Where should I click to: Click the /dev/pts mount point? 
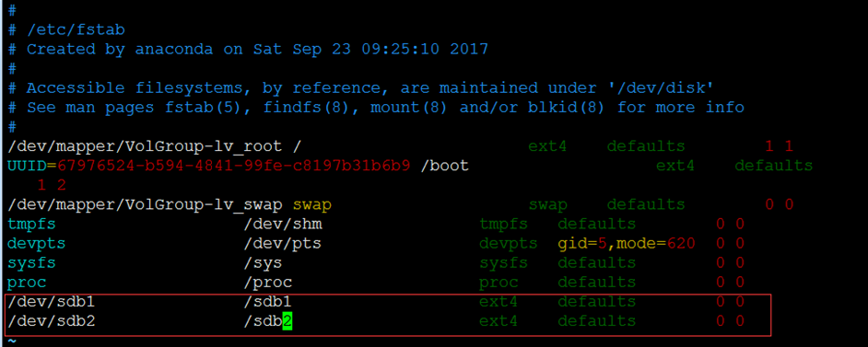[283, 244]
